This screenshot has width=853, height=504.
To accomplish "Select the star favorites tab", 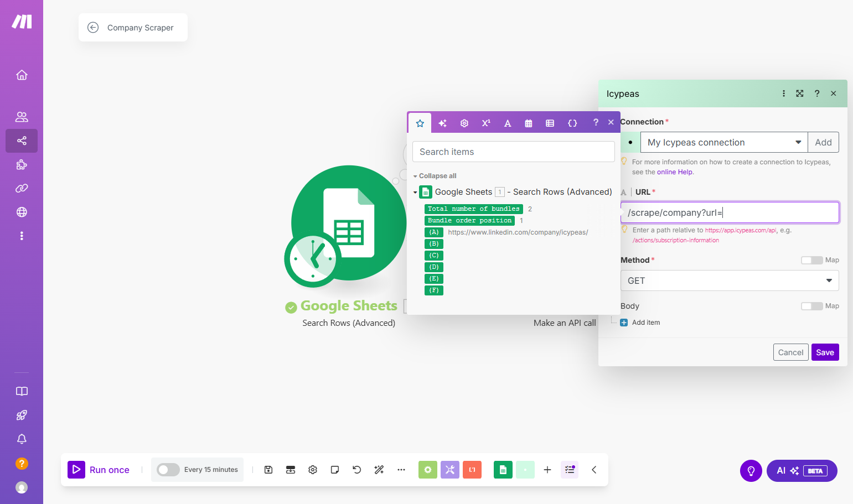I will [x=420, y=123].
